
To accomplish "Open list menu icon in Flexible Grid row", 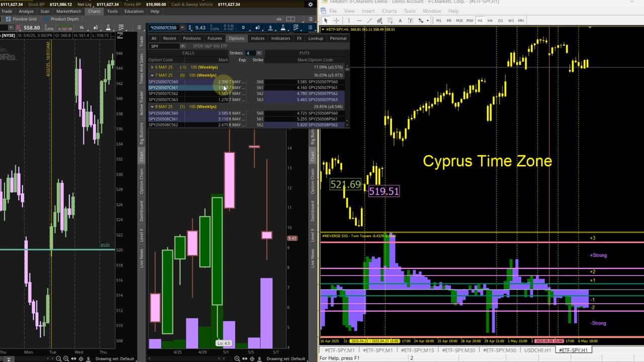I will click(x=310, y=19).
